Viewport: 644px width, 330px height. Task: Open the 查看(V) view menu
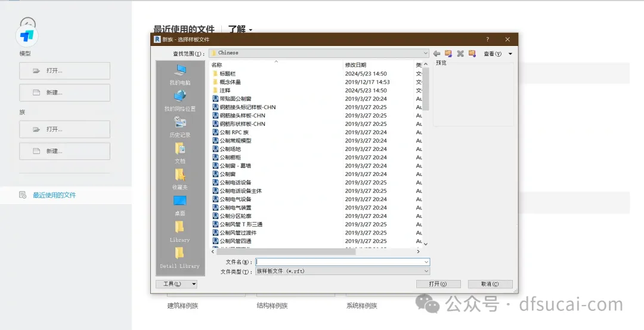[x=493, y=54]
